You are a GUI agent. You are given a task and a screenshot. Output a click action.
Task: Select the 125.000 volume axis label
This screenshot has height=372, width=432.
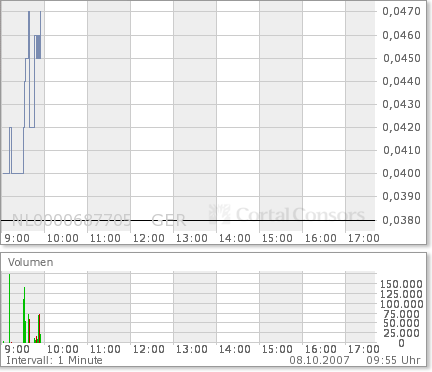click(x=402, y=294)
